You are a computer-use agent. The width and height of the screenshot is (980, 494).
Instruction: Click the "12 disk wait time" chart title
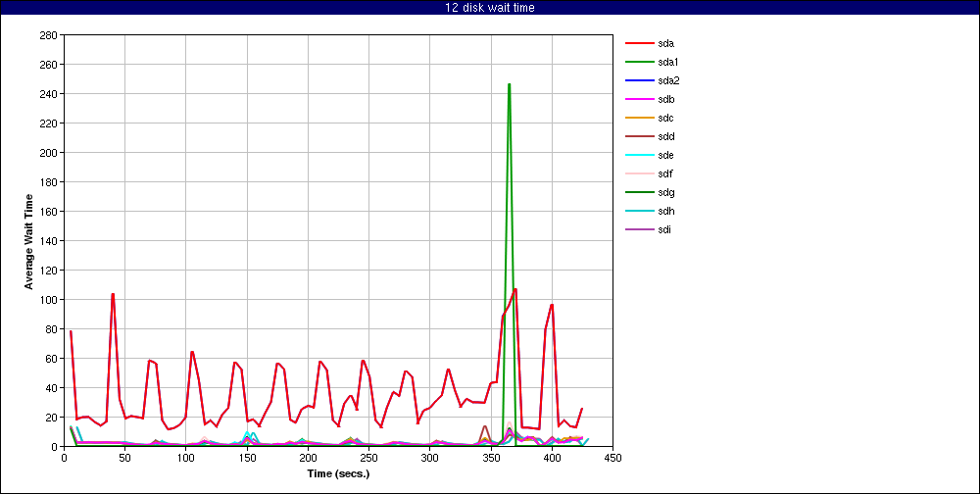490,8
